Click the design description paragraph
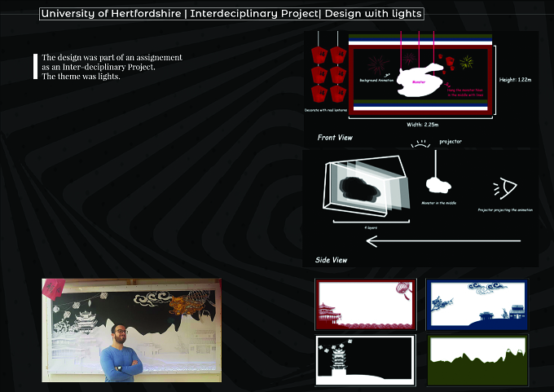Screen dimensions: 554x392 (x=112, y=67)
